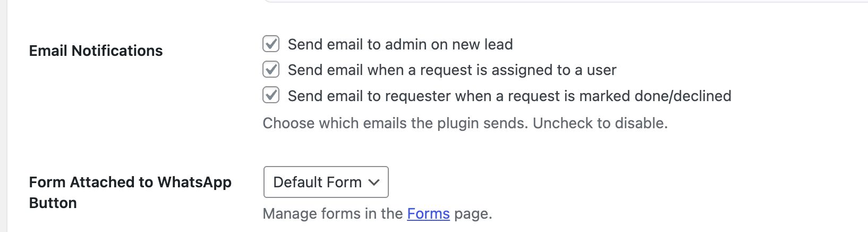Click the "Send email to admin on new lead" label
The image size is (868, 232).
tap(400, 44)
